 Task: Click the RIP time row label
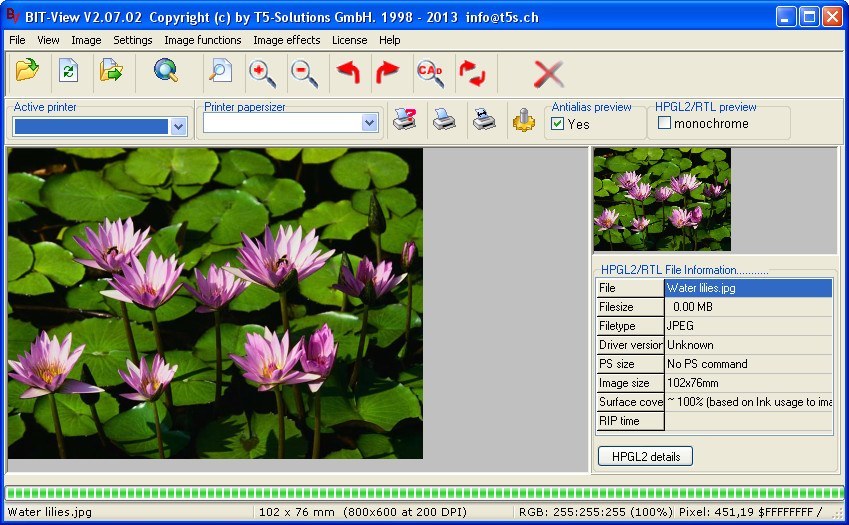[x=630, y=421]
